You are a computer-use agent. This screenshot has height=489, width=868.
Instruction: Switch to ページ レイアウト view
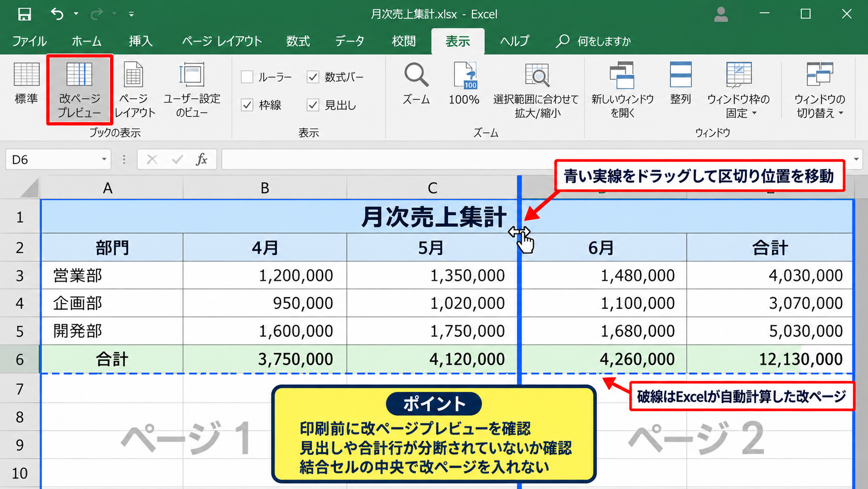[134, 90]
